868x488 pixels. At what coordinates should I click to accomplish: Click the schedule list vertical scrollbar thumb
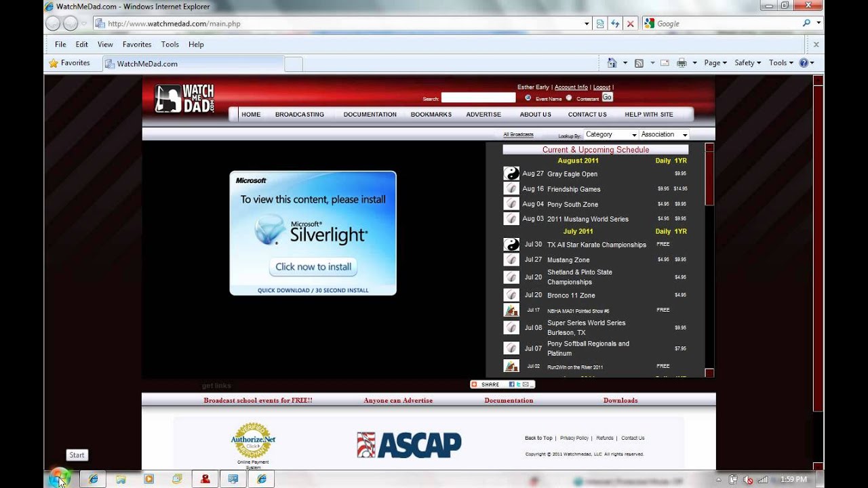click(x=709, y=178)
